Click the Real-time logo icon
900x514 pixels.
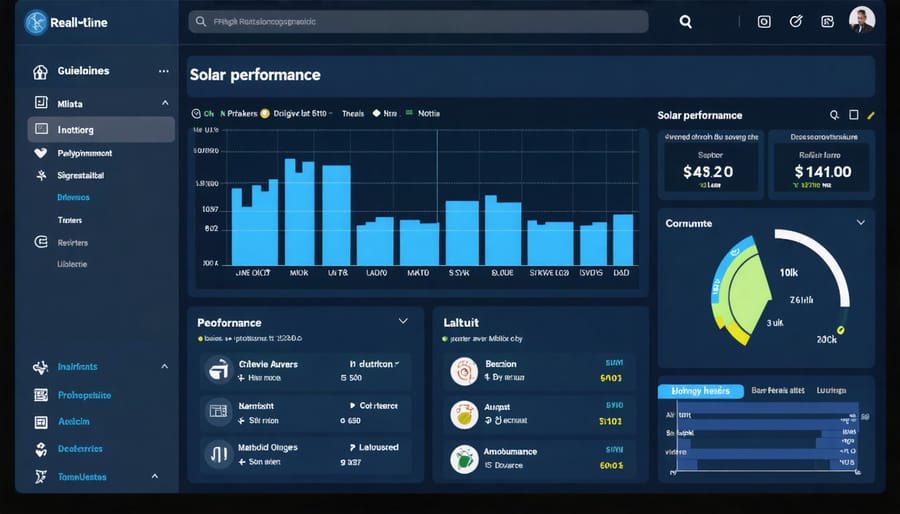pyautogui.click(x=36, y=22)
